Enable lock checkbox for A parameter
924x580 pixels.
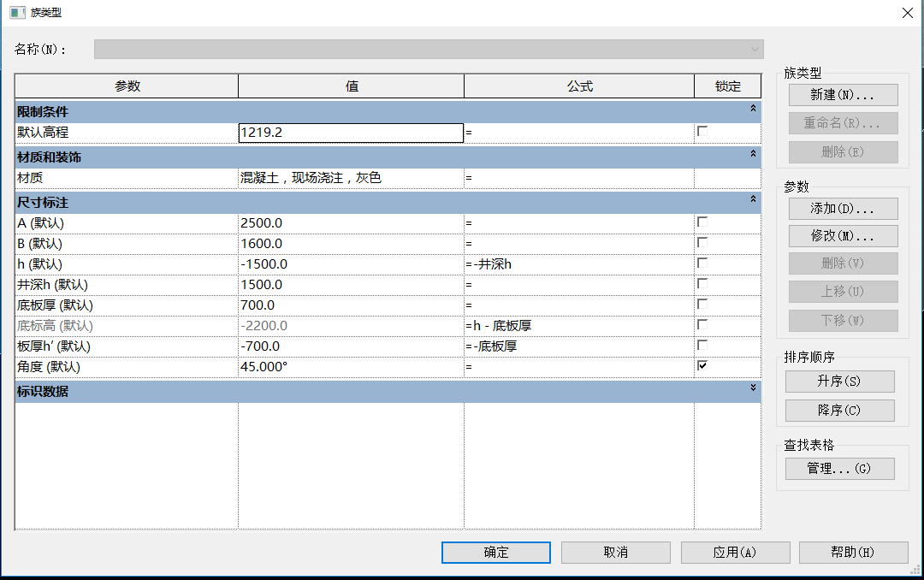702,222
